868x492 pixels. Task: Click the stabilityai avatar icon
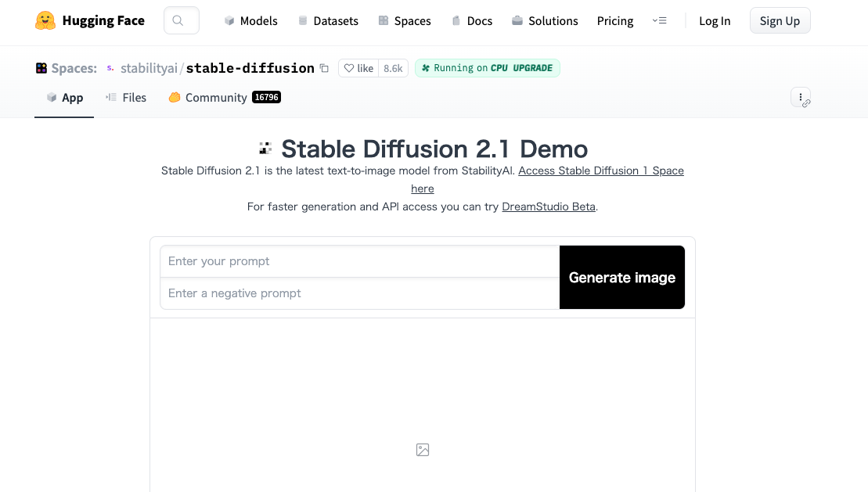(110, 68)
